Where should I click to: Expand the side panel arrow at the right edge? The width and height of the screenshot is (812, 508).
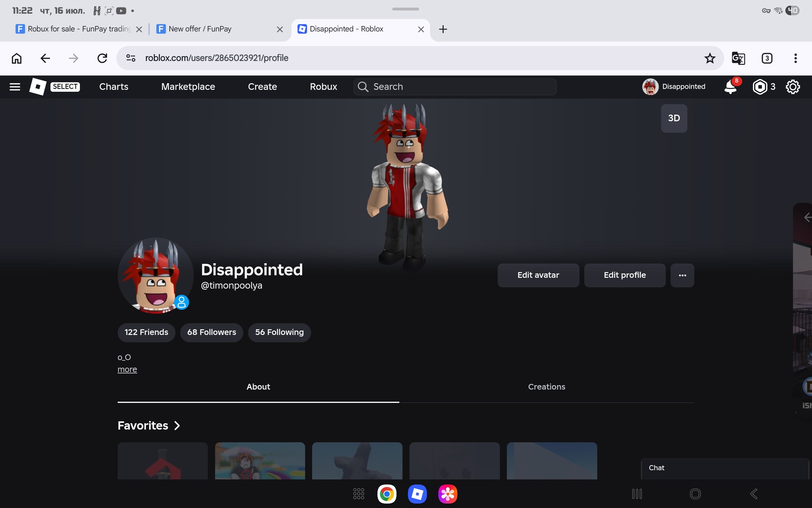pyautogui.click(x=807, y=217)
